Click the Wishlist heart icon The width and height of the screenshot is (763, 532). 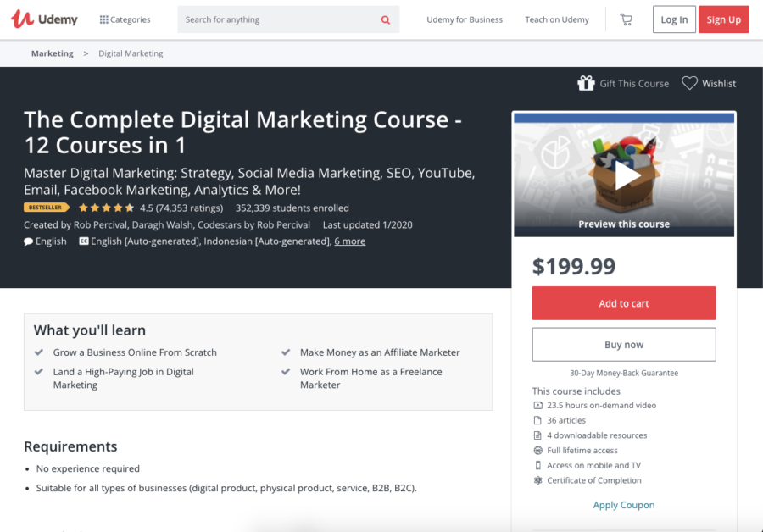(689, 83)
